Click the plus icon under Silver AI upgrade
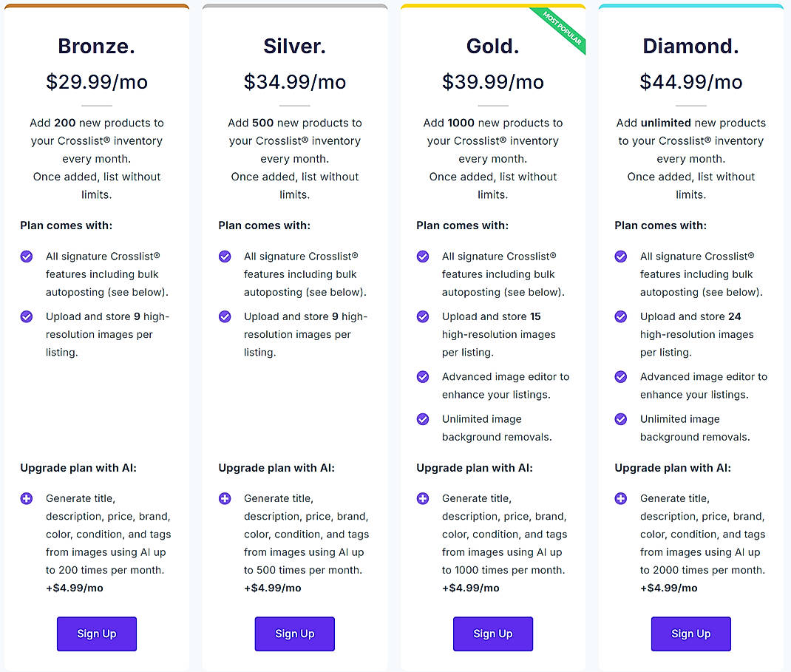 click(225, 498)
